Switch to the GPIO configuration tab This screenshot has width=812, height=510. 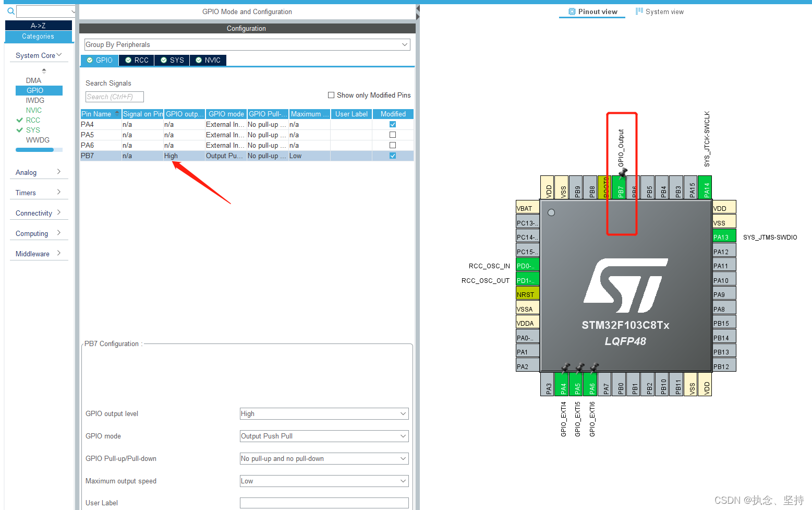pyautogui.click(x=100, y=60)
